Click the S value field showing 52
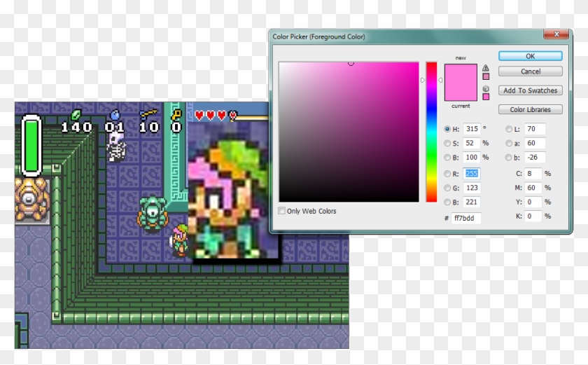Screen dimensions: 588x365 (x=472, y=143)
